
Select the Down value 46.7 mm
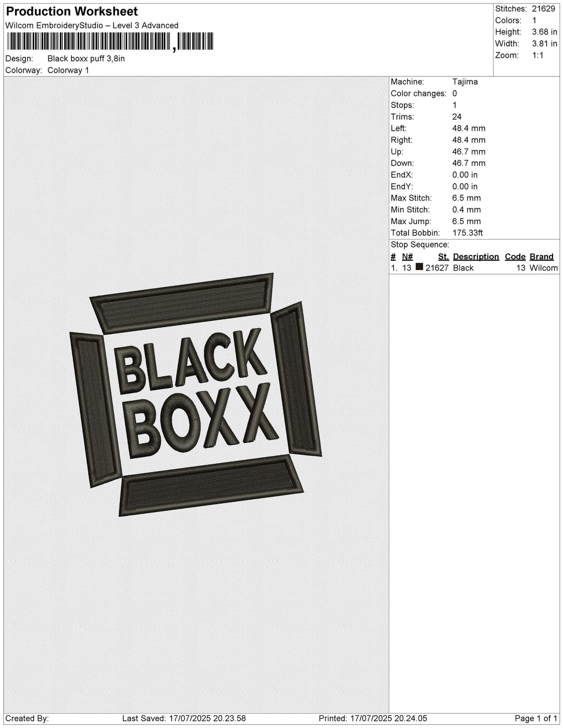[469, 163]
